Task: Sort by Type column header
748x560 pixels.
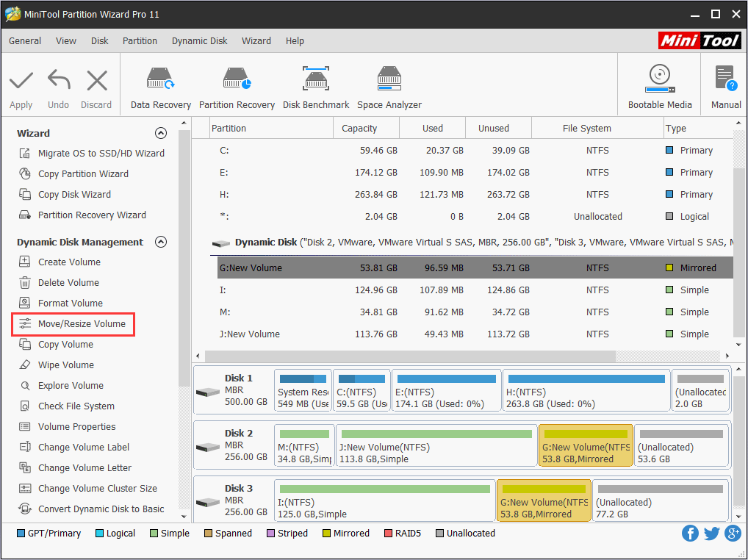Action: 698,129
